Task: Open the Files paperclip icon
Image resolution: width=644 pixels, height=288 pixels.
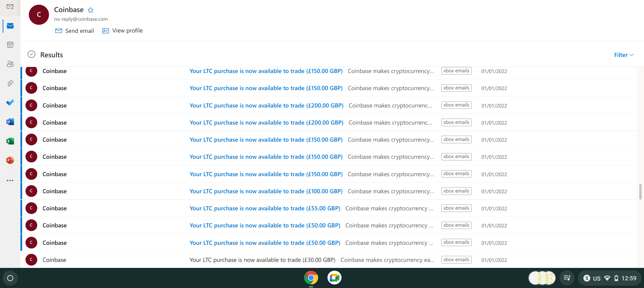Action: point(10,83)
